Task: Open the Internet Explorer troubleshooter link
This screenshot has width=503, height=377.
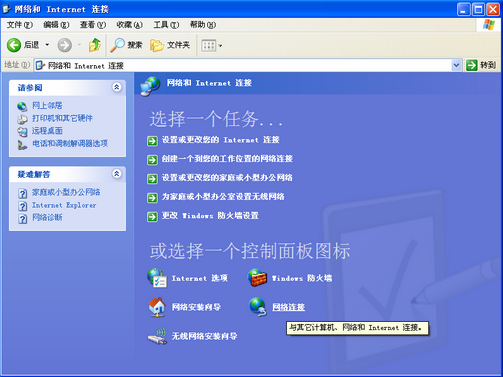Action: coord(64,205)
